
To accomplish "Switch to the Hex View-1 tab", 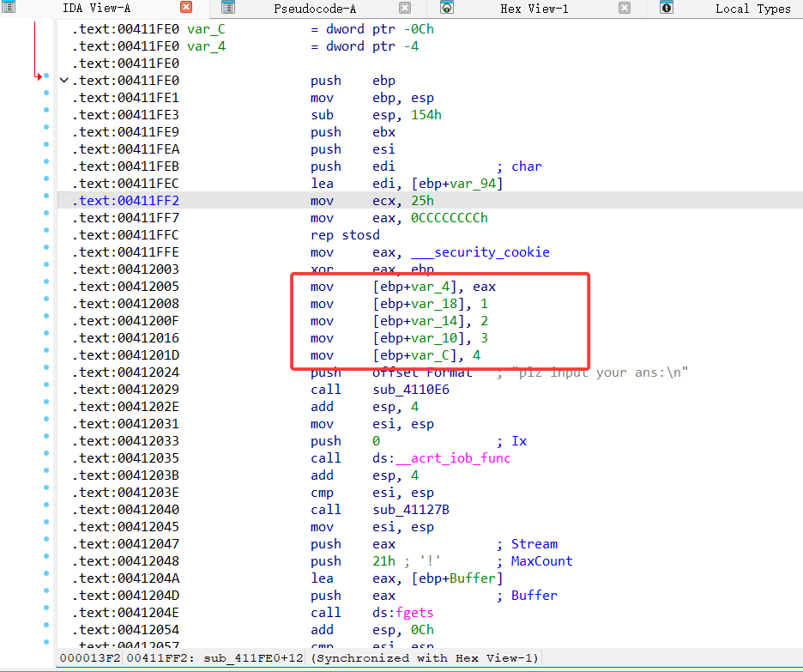I will point(534,9).
